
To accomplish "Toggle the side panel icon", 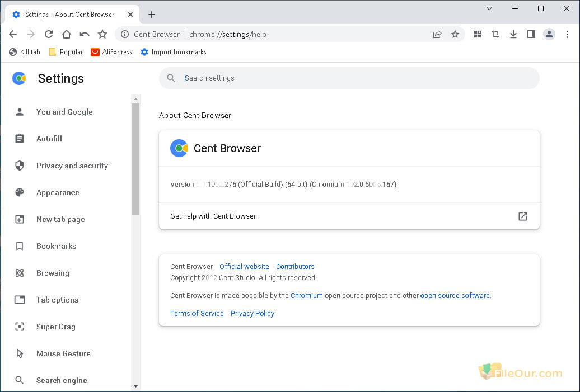I will tap(531, 34).
